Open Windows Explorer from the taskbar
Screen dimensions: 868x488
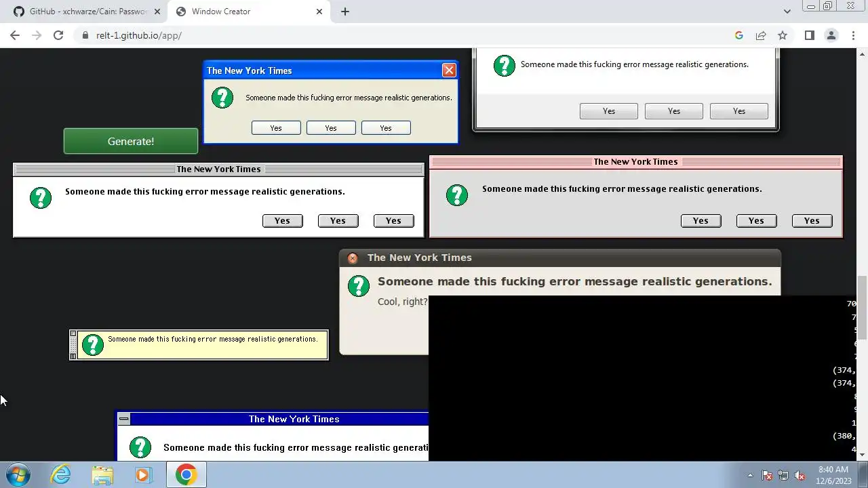(102, 474)
